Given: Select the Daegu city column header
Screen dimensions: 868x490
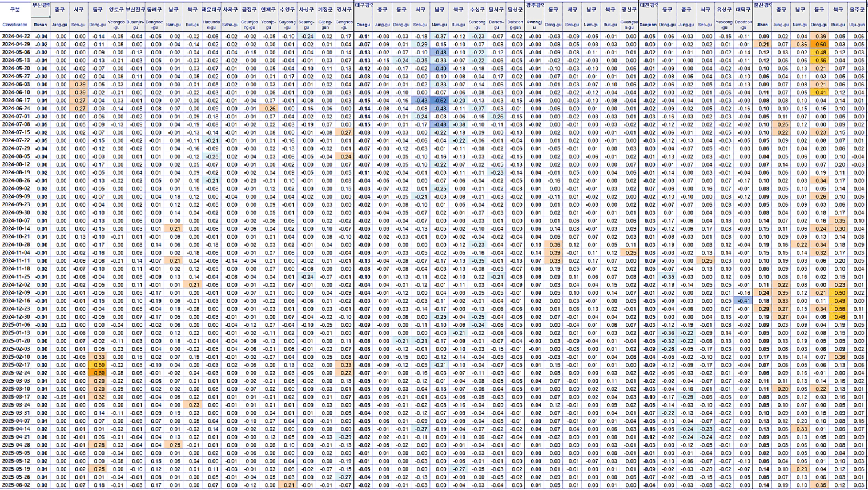Looking at the screenshot, I should point(363,25).
